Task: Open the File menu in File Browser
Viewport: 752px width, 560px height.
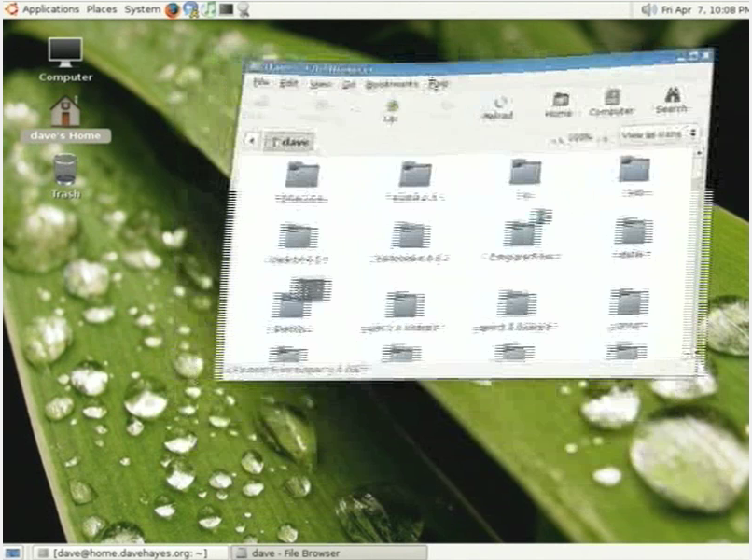Action: [260, 82]
